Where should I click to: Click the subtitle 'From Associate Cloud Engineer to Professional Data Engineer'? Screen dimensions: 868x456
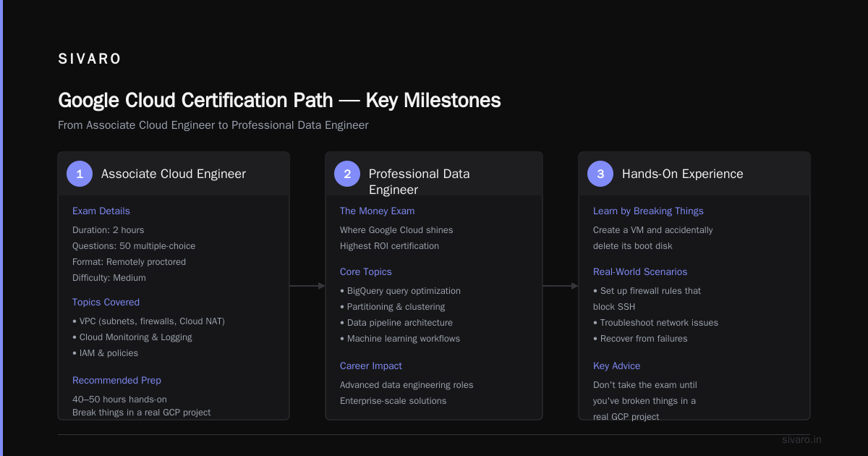tap(213, 125)
